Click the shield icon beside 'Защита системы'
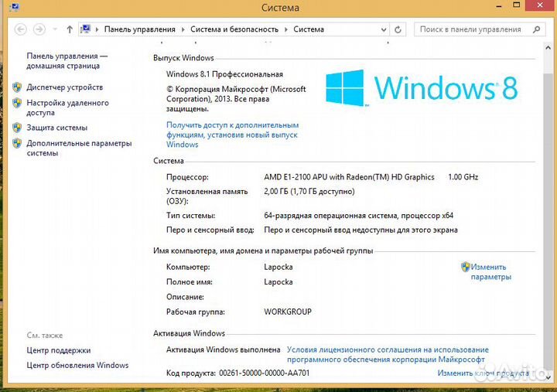Viewport: 557px width, 392px height. point(17,128)
